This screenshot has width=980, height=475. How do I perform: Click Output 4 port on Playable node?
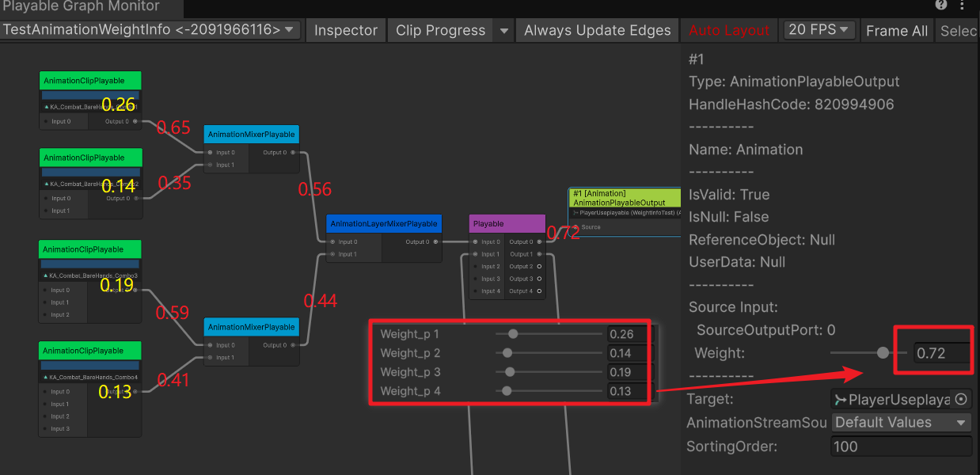click(x=539, y=291)
